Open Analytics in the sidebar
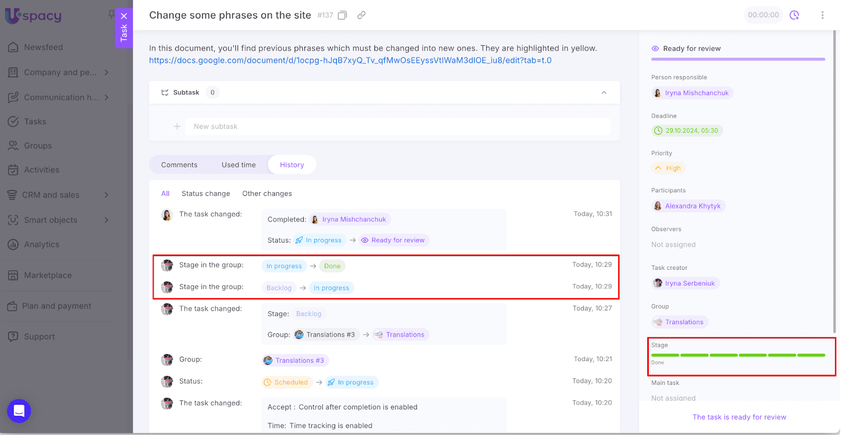The height and width of the screenshot is (435, 868). click(42, 244)
